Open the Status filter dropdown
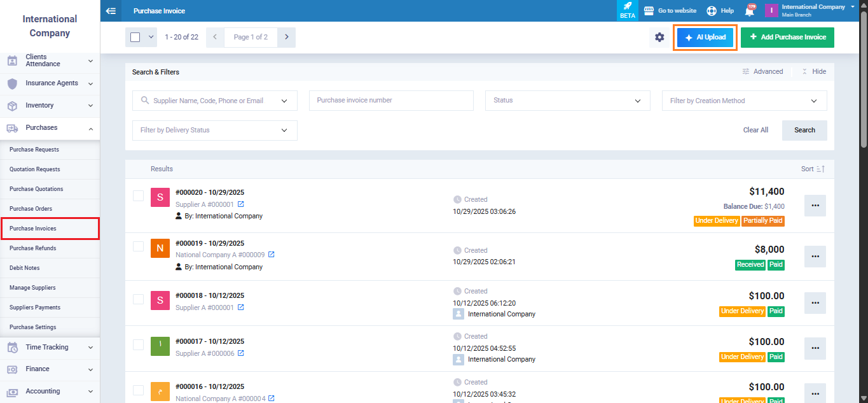The width and height of the screenshot is (868, 403). pos(567,101)
